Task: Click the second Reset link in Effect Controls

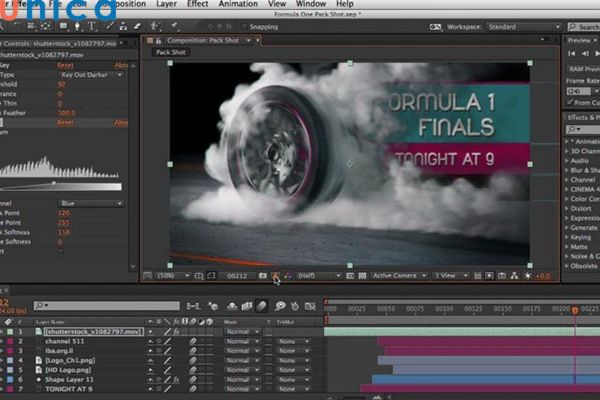Action: 65,122
